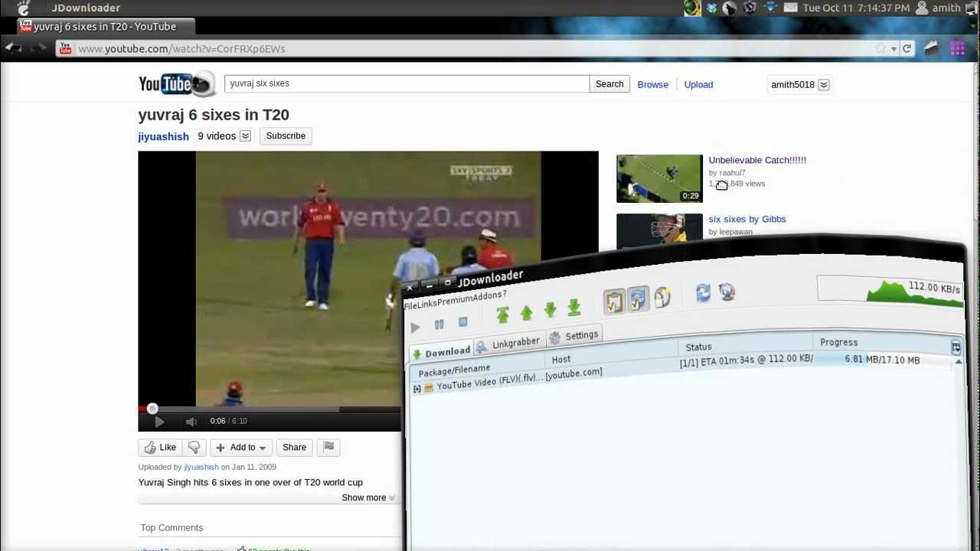Image resolution: width=980 pixels, height=551 pixels.
Task: Open channel jiyuashish below video title
Action: click(x=163, y=136)
